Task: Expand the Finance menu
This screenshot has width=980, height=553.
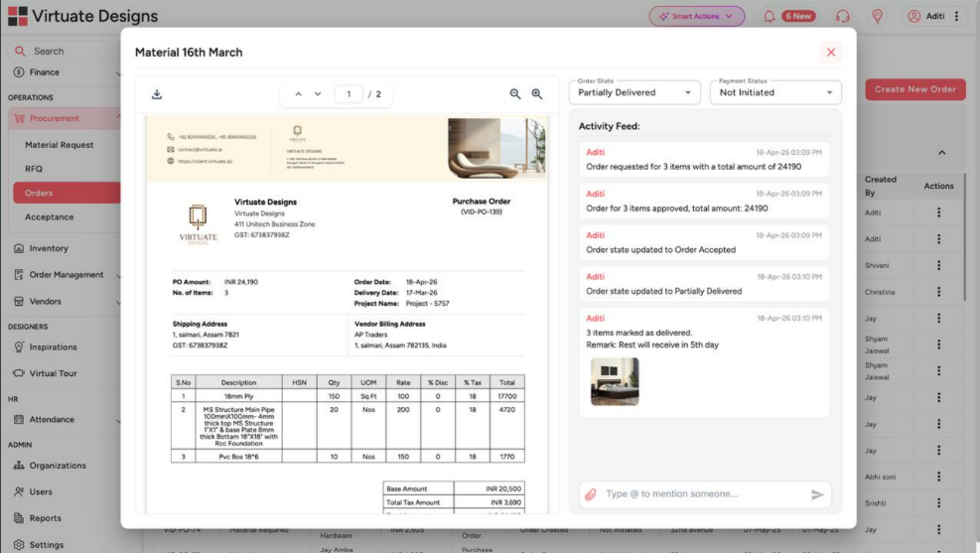Action: coord(66,72)
